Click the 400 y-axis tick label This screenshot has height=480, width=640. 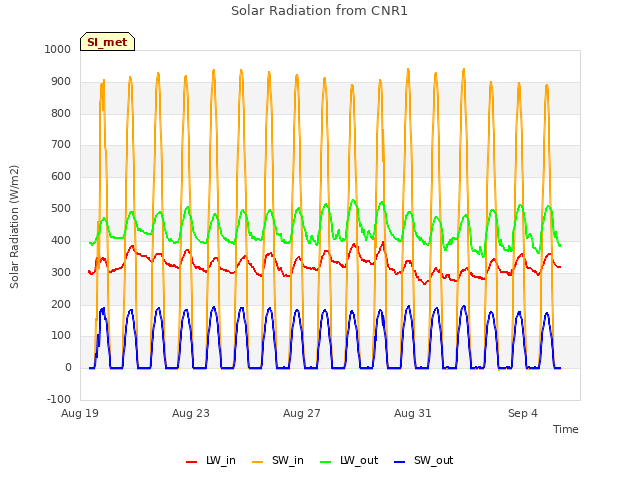pos(61,240)
